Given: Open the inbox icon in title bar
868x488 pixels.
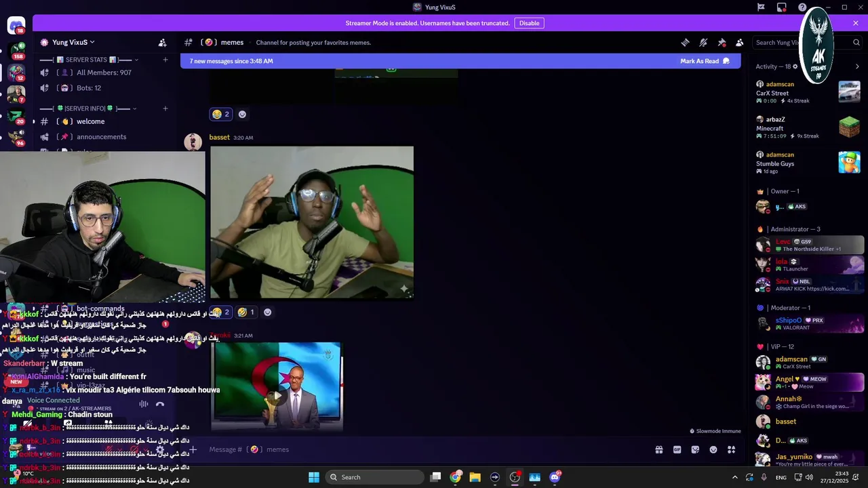Looking at the screenshot, I should 782,7.
